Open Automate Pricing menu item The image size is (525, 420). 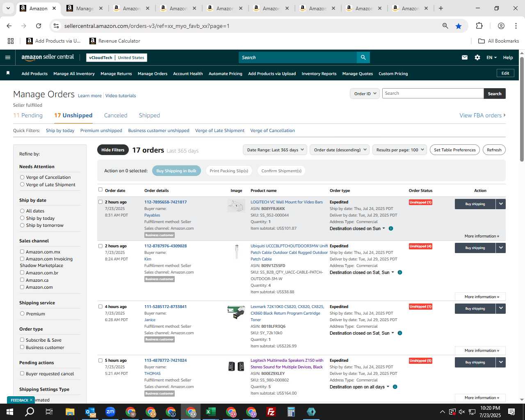225,73
